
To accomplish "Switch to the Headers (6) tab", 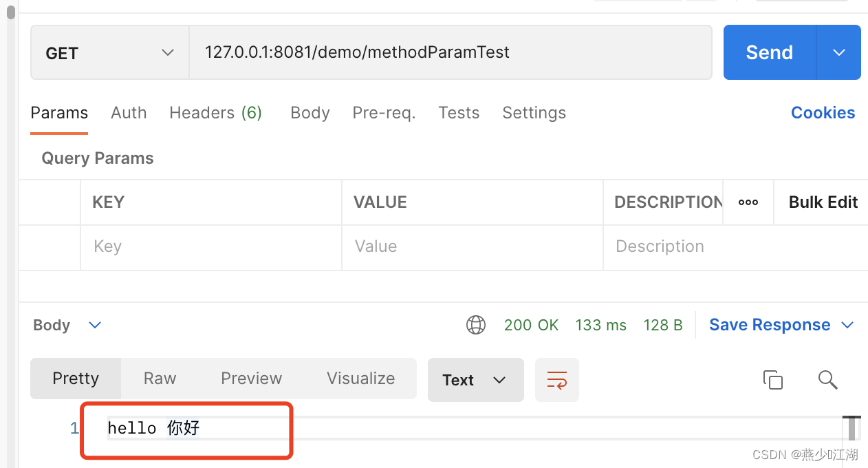I will (x=215, y=112).
